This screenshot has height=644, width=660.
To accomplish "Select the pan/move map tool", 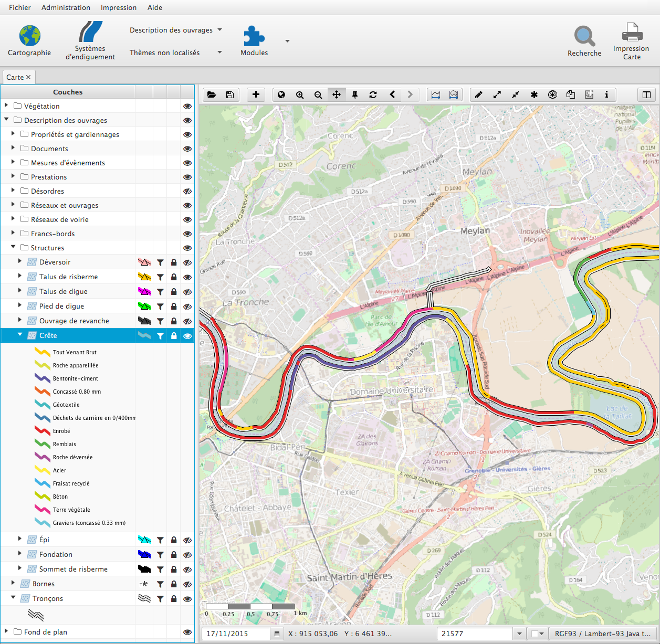I will pos(337,94).
